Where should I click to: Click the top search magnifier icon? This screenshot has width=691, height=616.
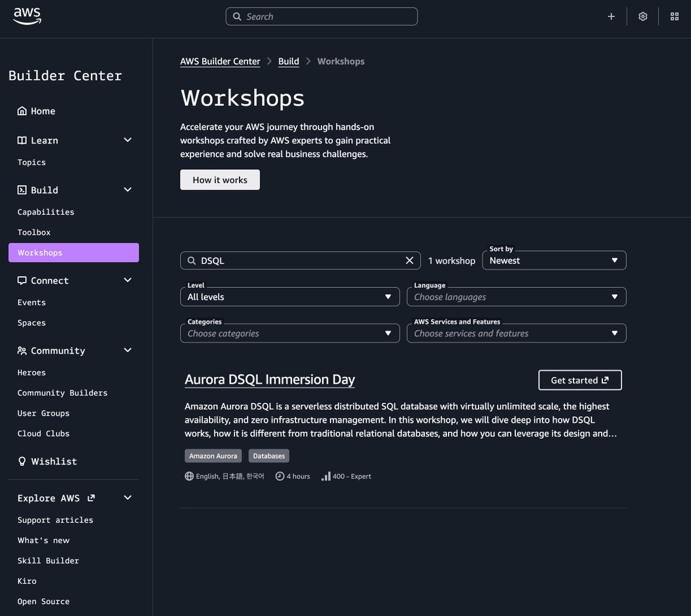coord(237,17)
